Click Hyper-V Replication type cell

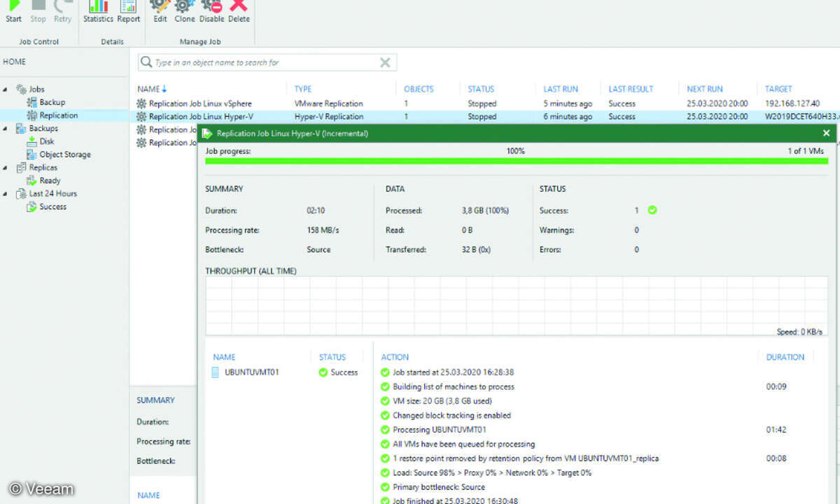(x=329, y=117)
